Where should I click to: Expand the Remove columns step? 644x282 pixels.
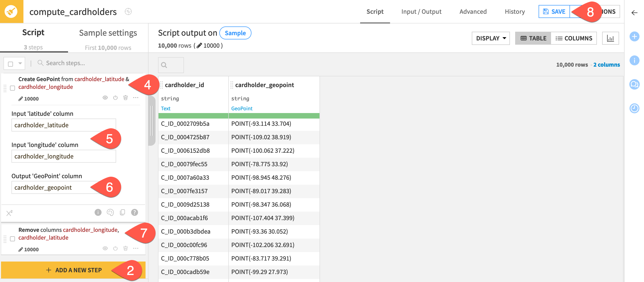69,233
